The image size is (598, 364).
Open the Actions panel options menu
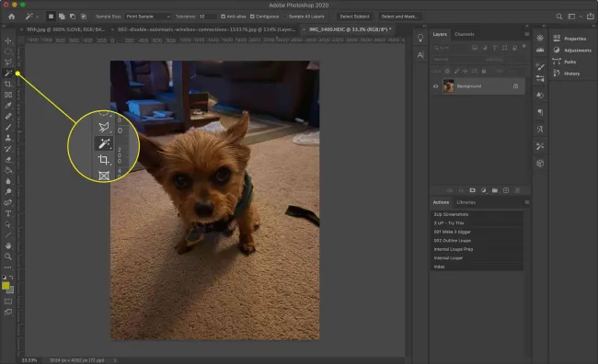[x=526, y=202]
